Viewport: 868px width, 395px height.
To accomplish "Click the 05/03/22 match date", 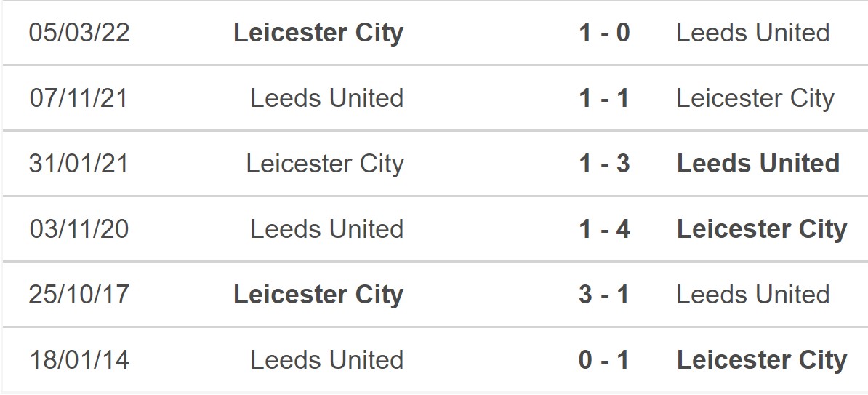I will tap(79, 33).
